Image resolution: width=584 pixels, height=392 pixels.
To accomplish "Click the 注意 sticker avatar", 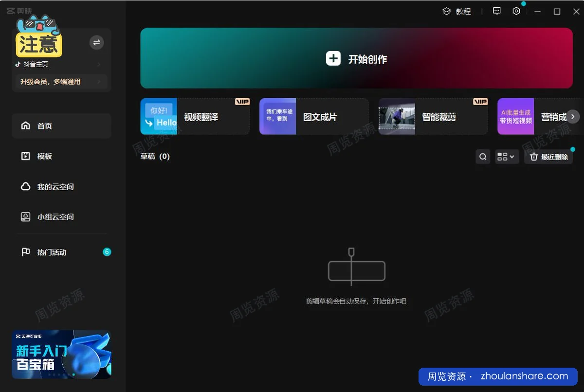I will point(39,36).
